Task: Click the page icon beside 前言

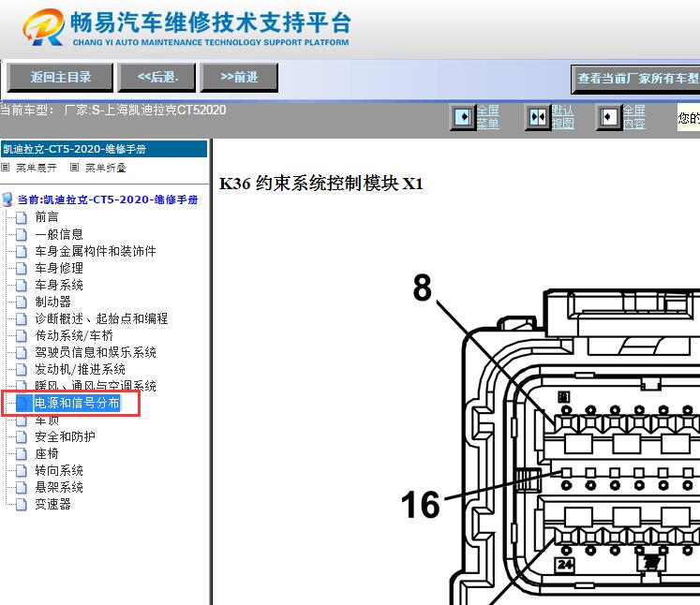Action: pos(22,217)
